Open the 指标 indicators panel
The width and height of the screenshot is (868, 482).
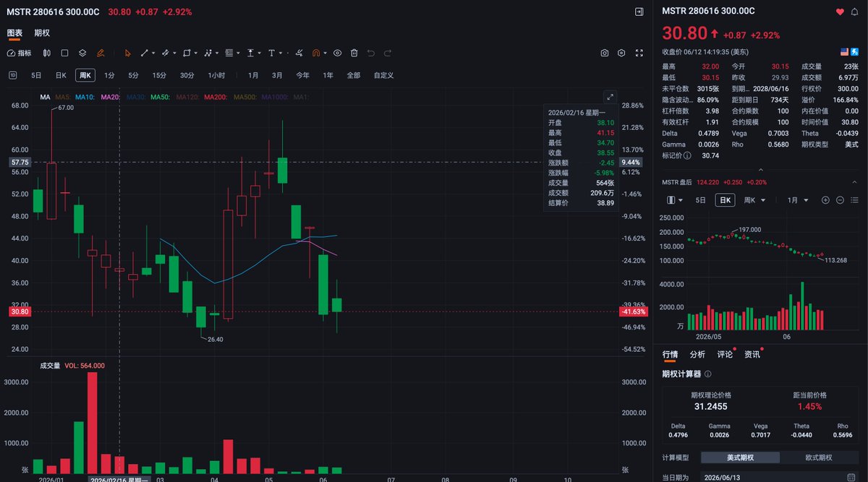20,53
